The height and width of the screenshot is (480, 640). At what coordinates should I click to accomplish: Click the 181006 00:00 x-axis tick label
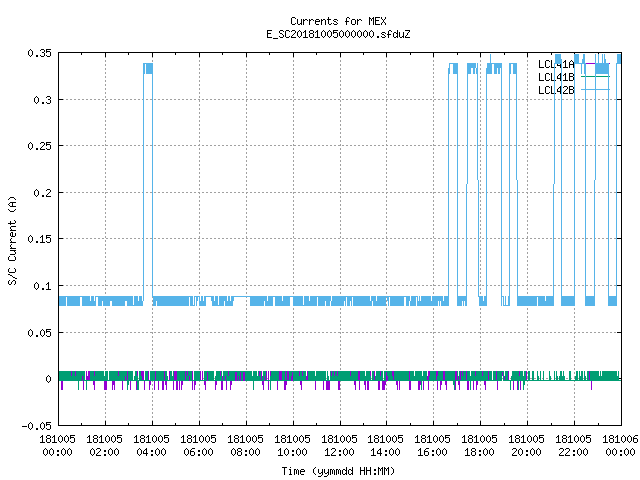(620, 446)
